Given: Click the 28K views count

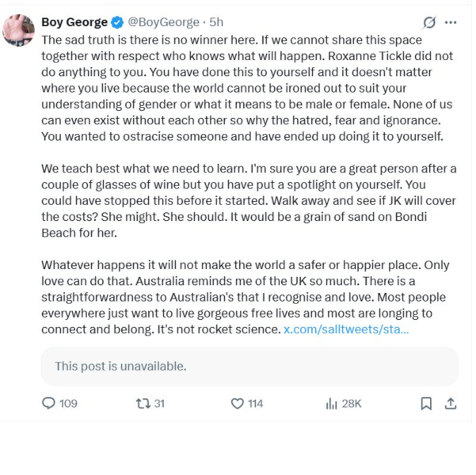Looking at the screenshot, I should point(352,404).
